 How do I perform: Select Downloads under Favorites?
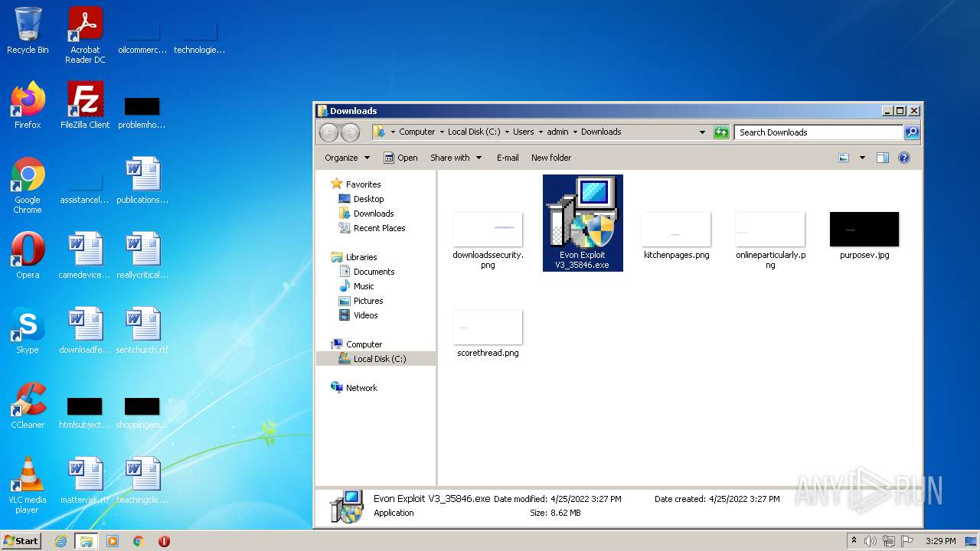[374, 214]
